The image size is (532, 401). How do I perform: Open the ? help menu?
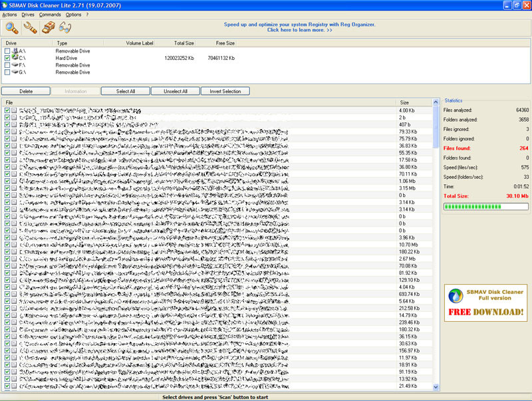point(87,15)
